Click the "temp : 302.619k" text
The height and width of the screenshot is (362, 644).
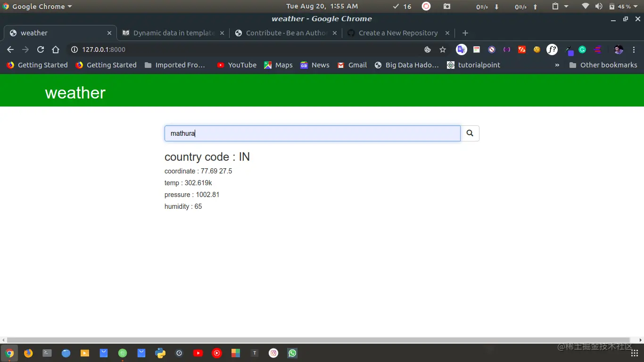click(188, 183)
